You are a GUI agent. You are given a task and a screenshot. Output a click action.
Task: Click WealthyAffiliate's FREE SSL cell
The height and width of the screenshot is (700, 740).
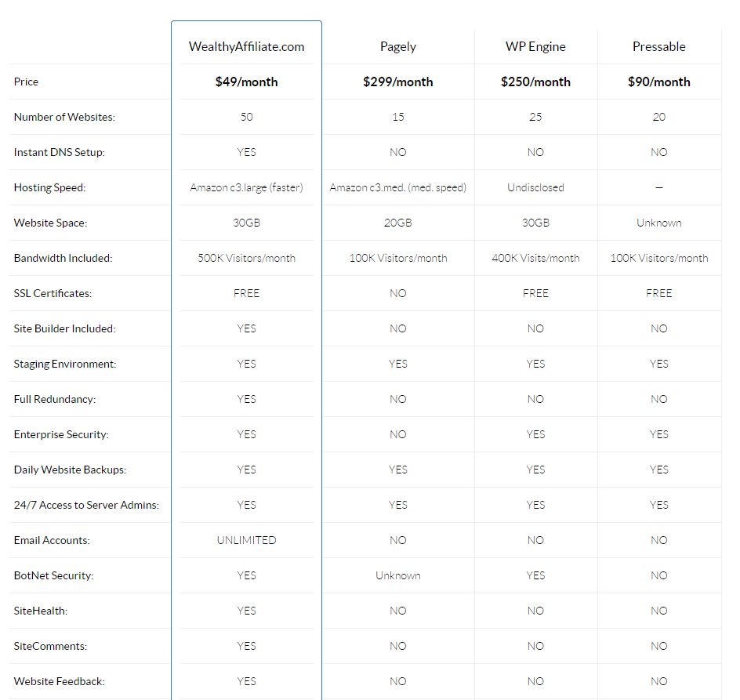246,294
